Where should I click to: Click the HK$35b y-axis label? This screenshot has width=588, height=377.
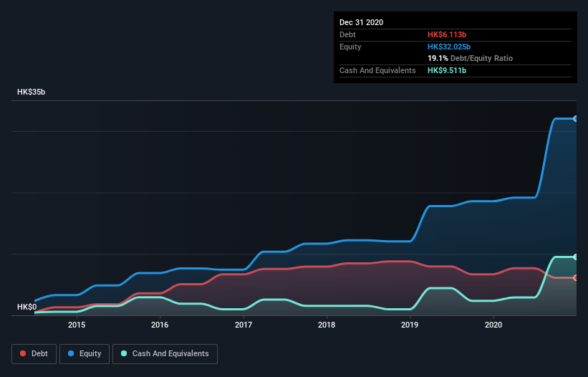[31, 92]
